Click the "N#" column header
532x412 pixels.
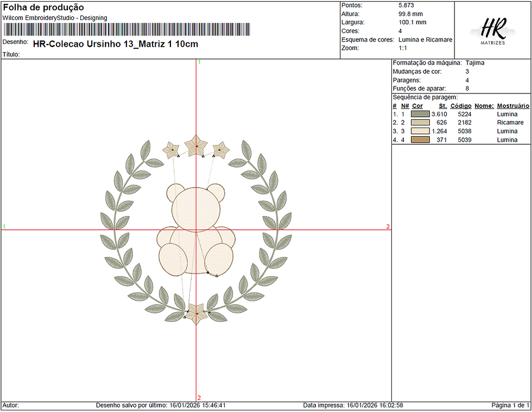point(405,106)
